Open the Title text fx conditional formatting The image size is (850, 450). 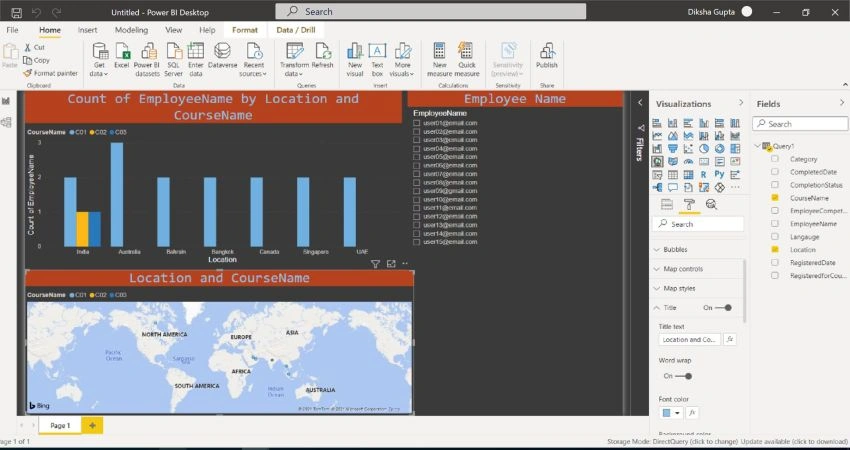[x=730, y=339]
